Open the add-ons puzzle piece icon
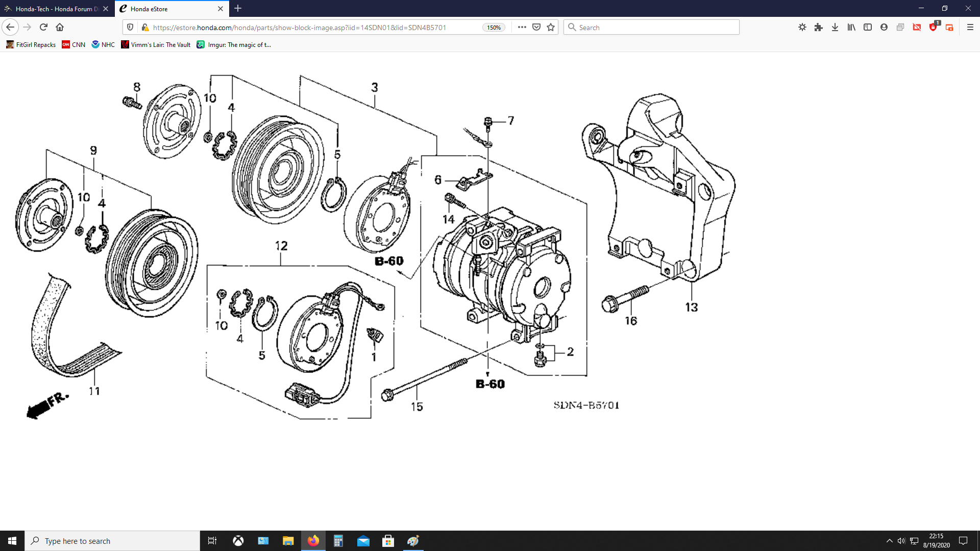 [x=819, y=27]
